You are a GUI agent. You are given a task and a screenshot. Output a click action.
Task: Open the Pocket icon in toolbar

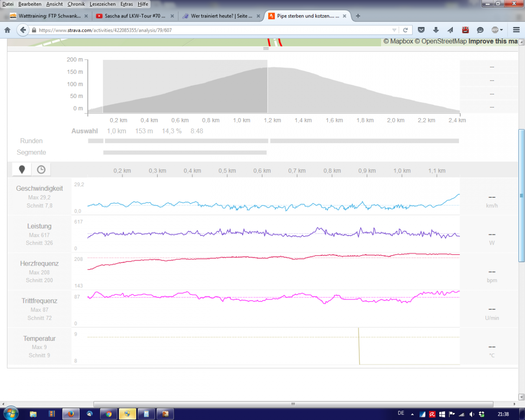coord(421,30)
